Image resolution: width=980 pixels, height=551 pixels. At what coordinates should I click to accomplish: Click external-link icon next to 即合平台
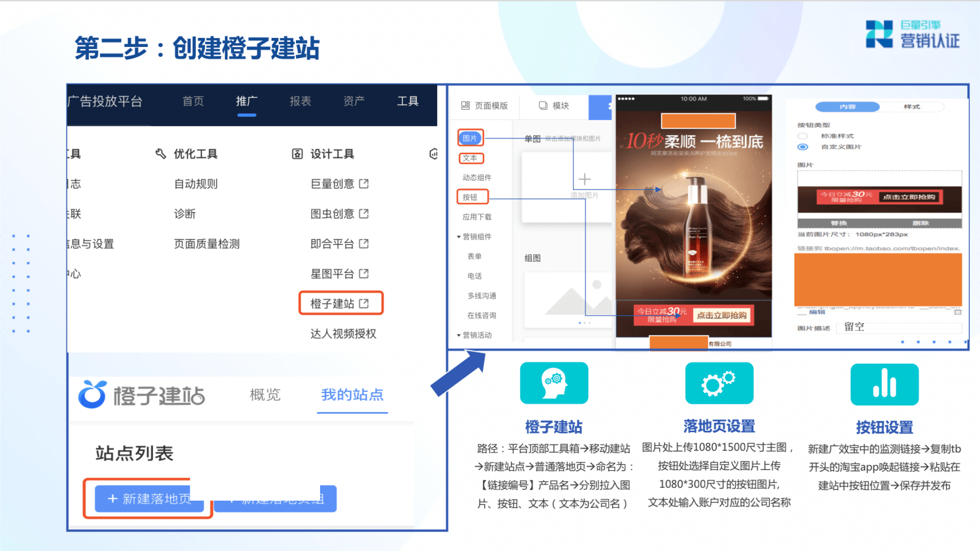point(364,244)
